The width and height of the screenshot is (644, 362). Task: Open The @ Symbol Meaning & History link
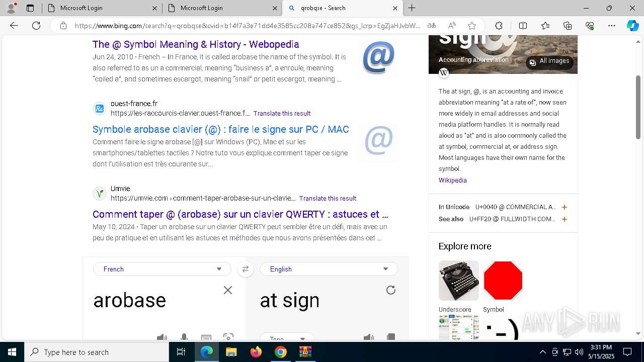click(x=196, y=44)
